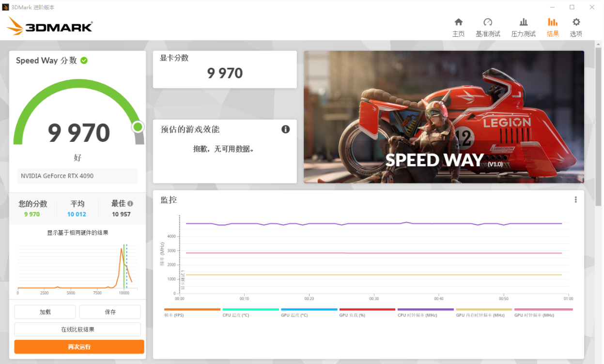The image size is (604, 364).
Task: Open the 主页 home tab
Action: click(x=458, y=28)
